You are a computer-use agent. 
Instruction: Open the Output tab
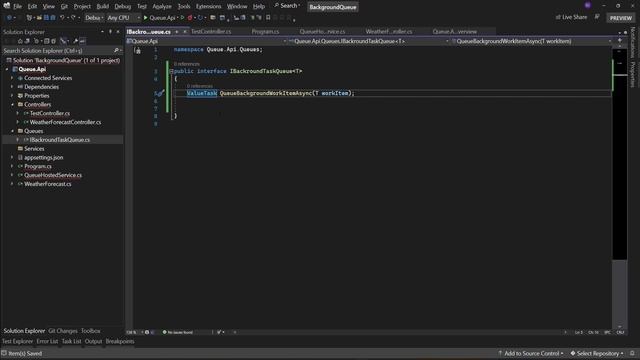(93, 342)
